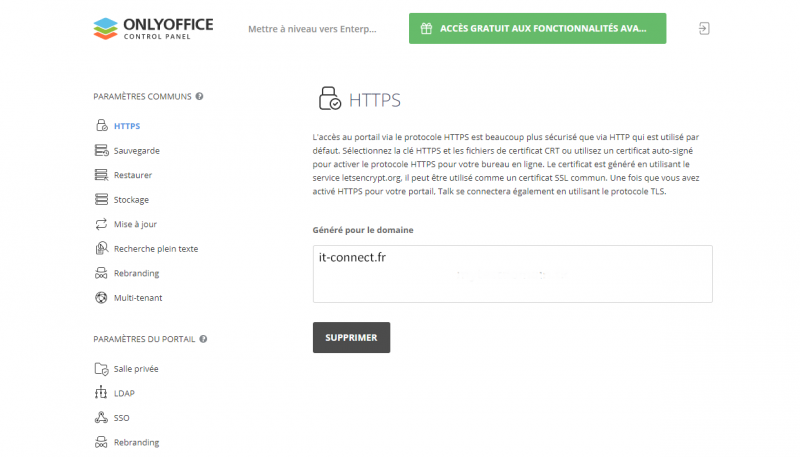Click the Restaurer icon in sidebar
800x457 pixels.
100,175
